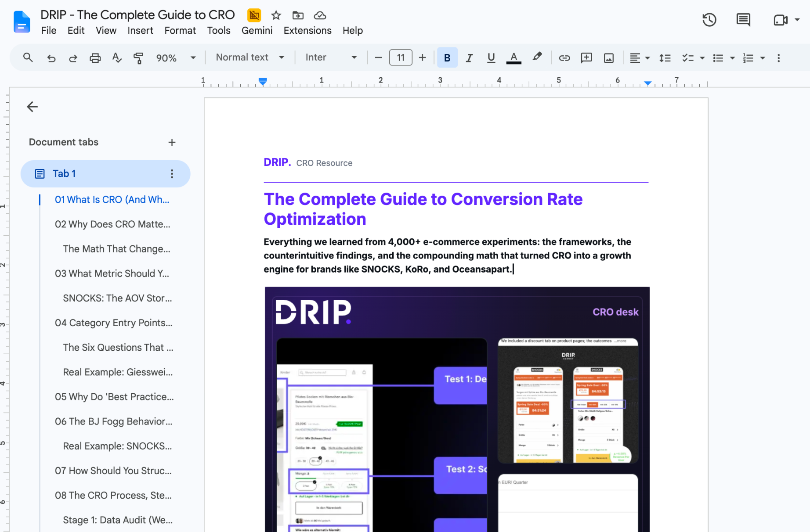Screen dimensions: 810x532
Task: Check the cloud save status icon
Action: 320,15
